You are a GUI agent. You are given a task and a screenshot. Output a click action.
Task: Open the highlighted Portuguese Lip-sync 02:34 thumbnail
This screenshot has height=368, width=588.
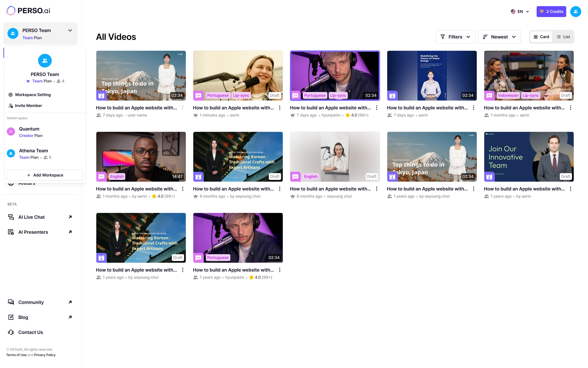coord(335,76)
